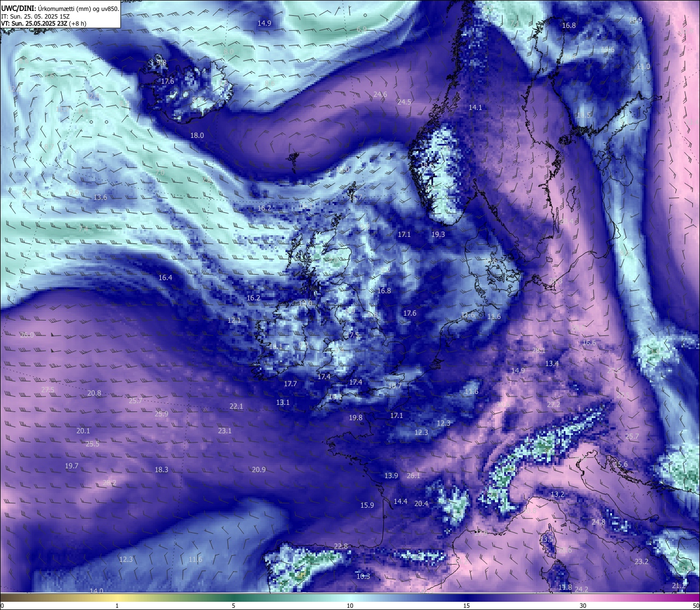The width and height of the screenshot is (700, 610).
Task: Click the 15.9 value label
Action: coord(367,505)
